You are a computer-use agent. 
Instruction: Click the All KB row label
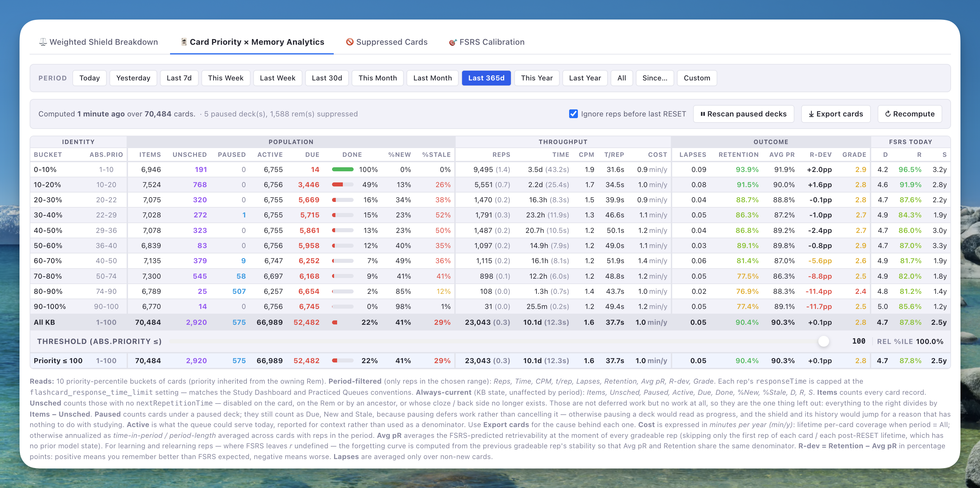tap(44, 322)
